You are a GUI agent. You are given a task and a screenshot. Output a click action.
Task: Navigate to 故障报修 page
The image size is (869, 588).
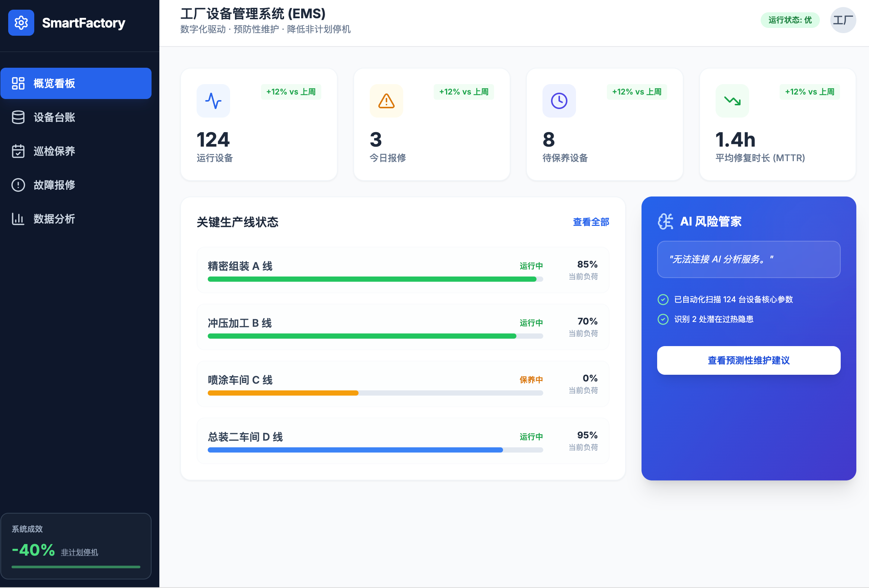pos(76,185)
